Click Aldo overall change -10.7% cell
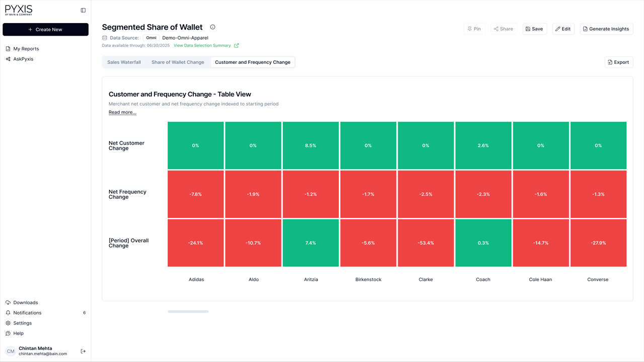644x362 pixels. coord(253,243)
